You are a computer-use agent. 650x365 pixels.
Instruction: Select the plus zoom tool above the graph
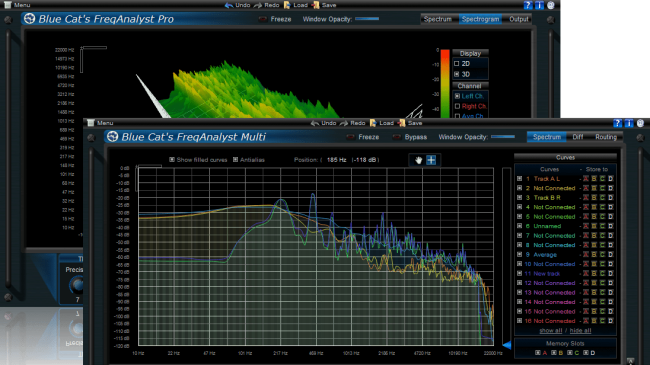click(431, 160)
